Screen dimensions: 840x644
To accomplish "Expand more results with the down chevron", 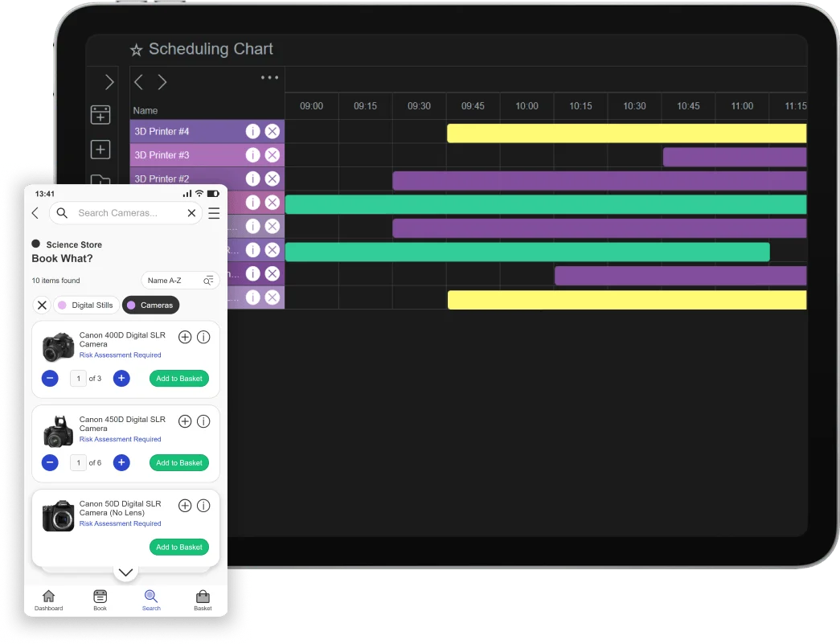I will click(125, 572).
